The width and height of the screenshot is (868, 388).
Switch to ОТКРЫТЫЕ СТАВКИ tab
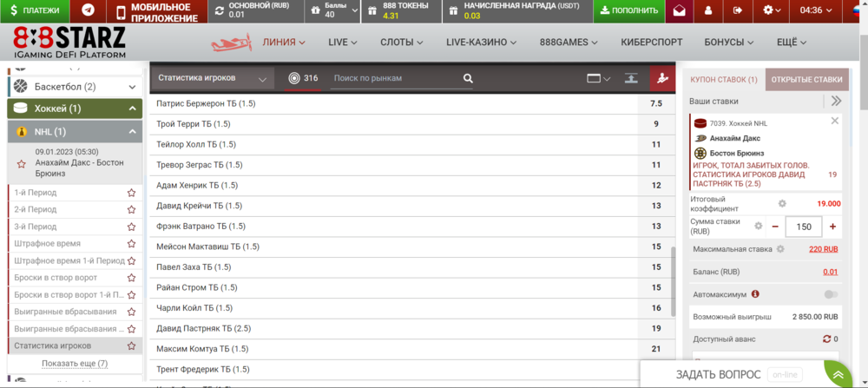click(x=809, y=80)
